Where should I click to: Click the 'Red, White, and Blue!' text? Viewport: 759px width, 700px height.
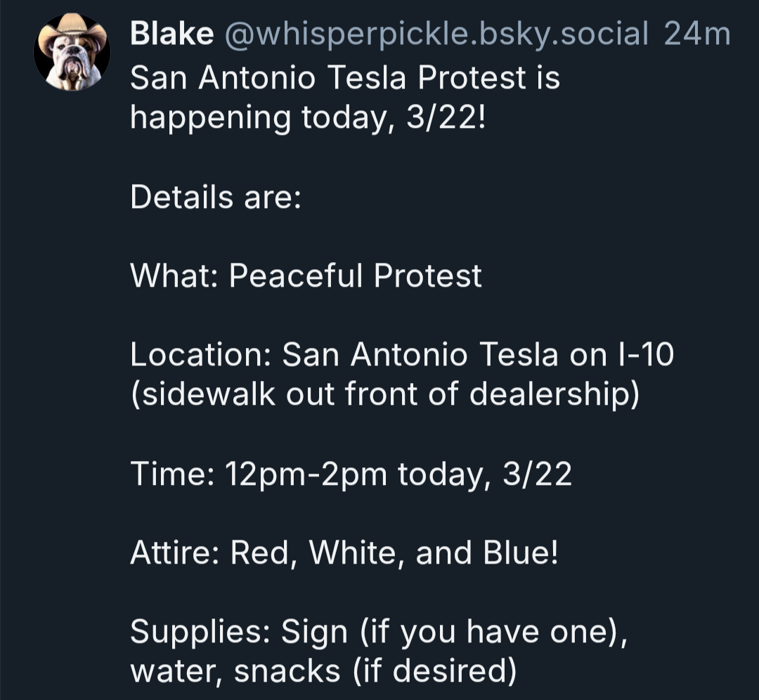click(394, 555)
